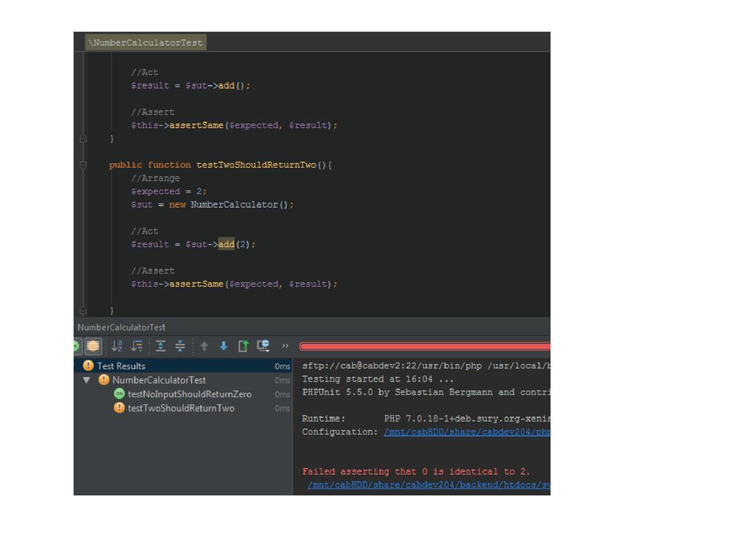
Task: Sort test results by duration
Action: click(x=136, y=346)
